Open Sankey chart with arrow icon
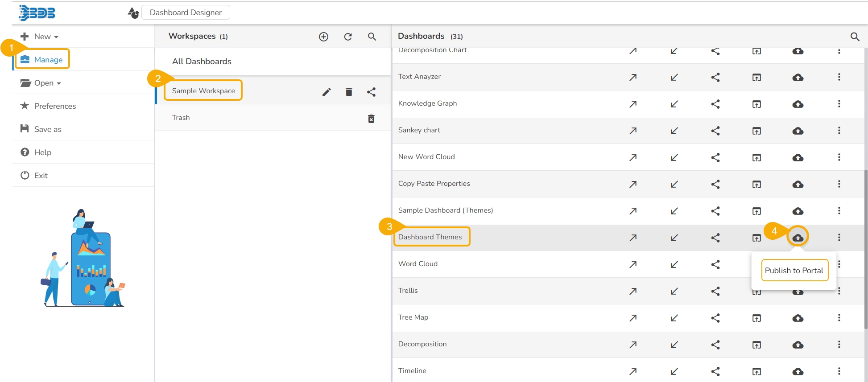Screen dimensions: 868x382 (632, 131)
